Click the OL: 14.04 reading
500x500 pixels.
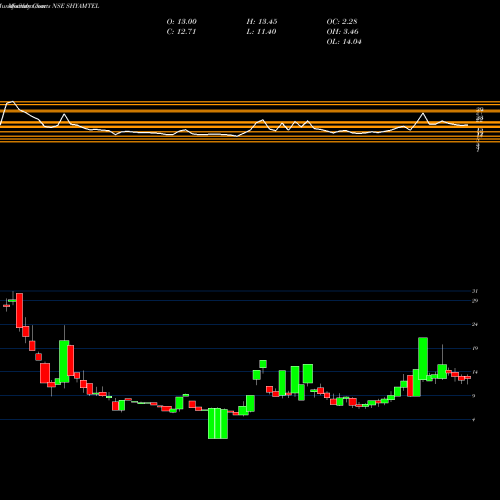click(x=344, y=42)
